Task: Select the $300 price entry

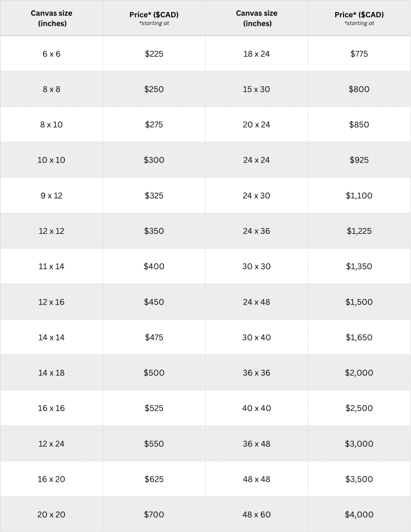Action: click(154, 160)
